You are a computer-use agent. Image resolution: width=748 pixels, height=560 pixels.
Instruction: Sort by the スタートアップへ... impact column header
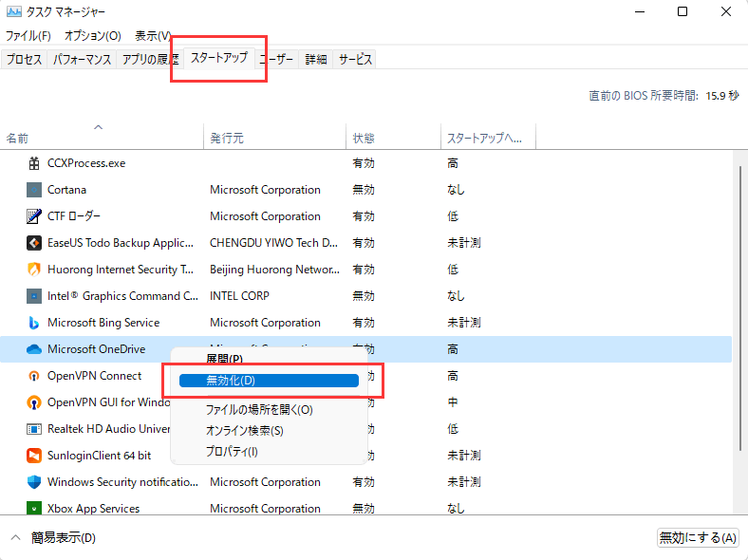489,137
